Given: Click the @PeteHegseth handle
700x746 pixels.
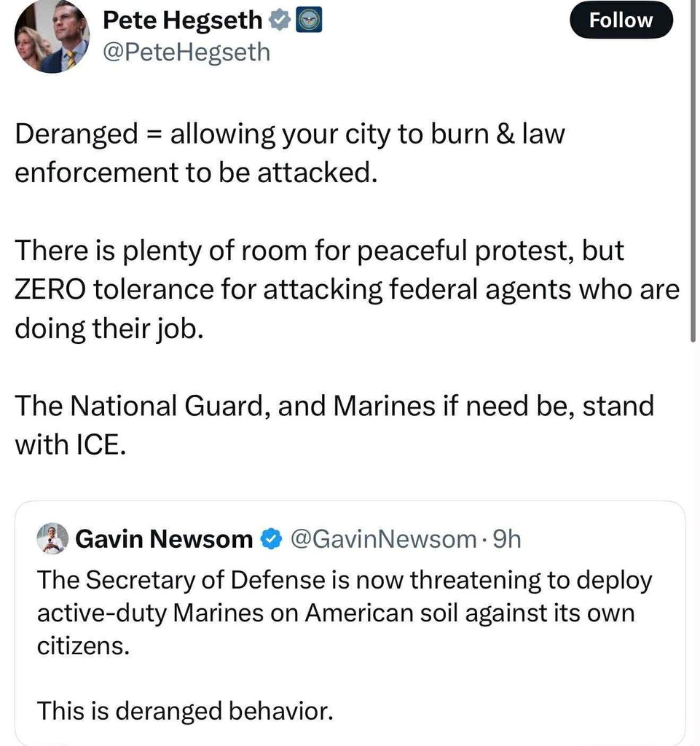Looking at the screenshot, I should point(186,52).
